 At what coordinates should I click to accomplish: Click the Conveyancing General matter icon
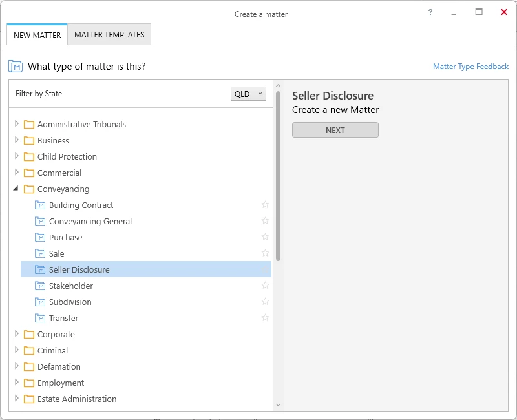click(x=40, y=222)
